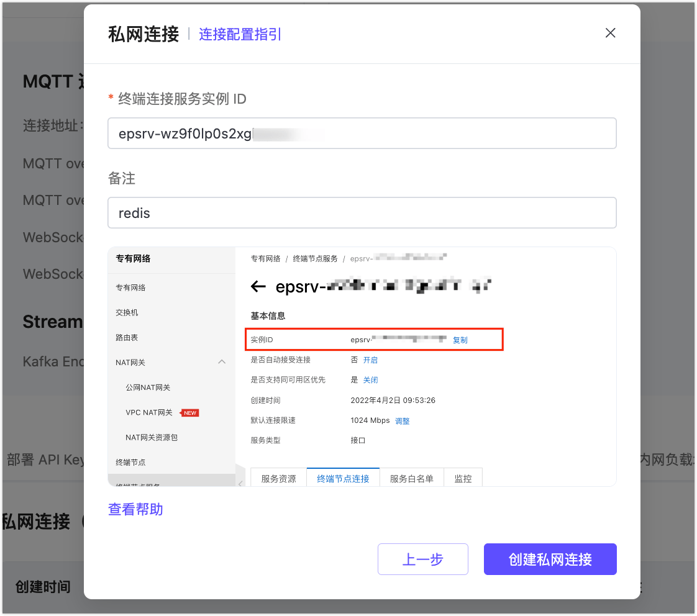Go back using the 上一步 button
Image resolution: width=697 pixels, height=616 pixels.
pos(423,559)
